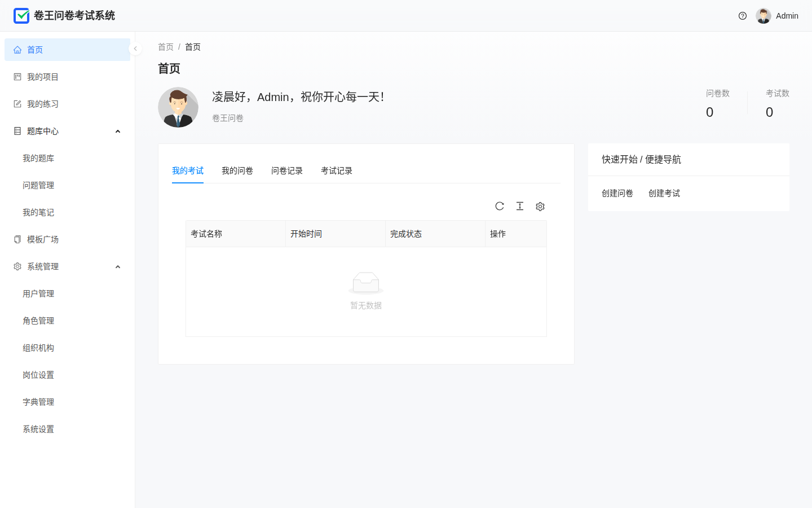Open table column settings gear
The height and width of the screenshot is (508, 812).
(x=540, y=207)
